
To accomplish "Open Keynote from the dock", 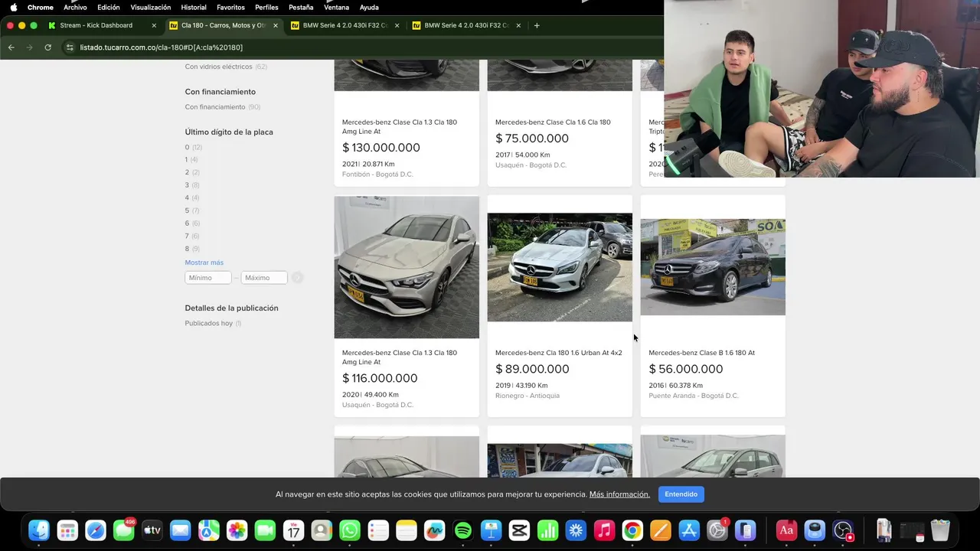I will 491,530.
